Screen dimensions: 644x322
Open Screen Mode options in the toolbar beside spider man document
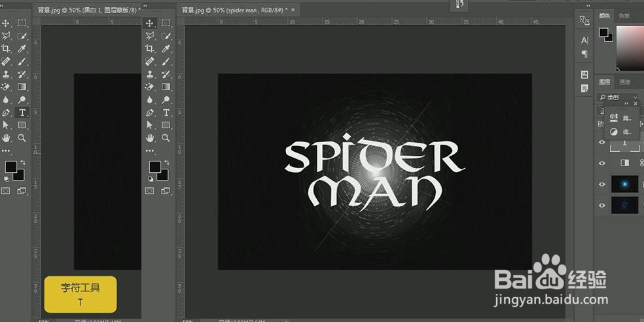pyautogui.click(x=166, y=190)
